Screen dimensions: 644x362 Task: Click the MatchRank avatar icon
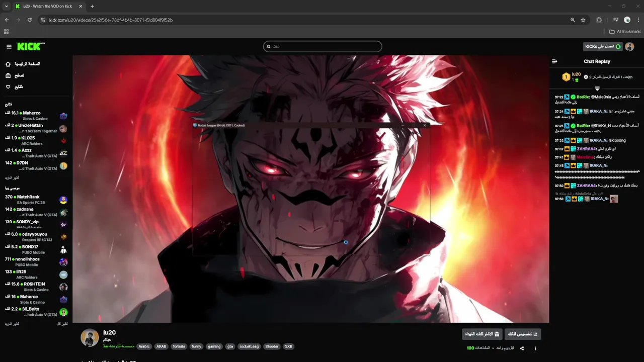(63, 200)
